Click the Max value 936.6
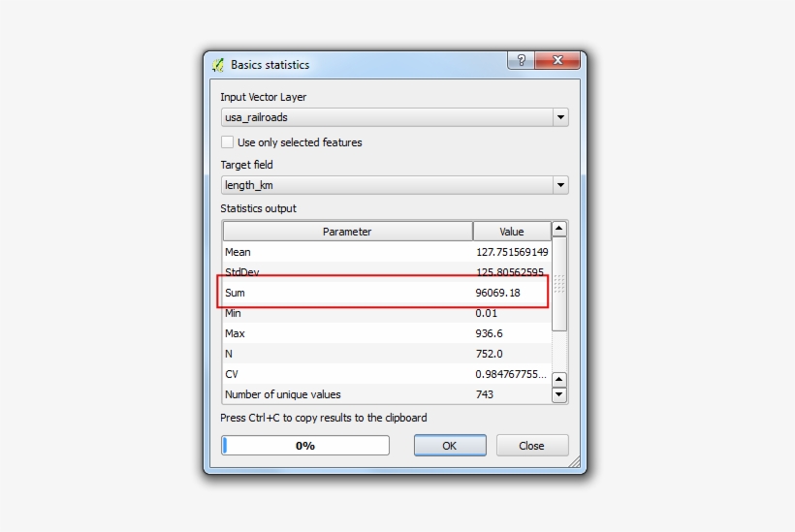795x532 pixels. point(489,333)
